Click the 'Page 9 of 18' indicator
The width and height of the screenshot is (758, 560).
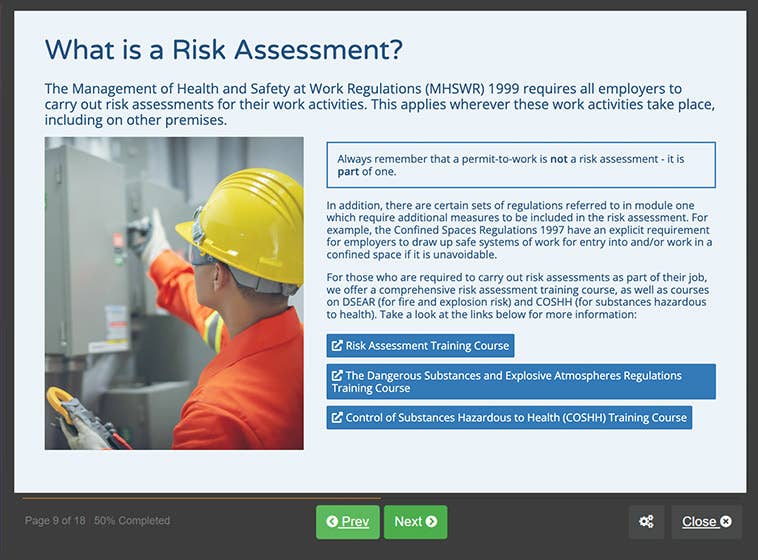[55, 521]
